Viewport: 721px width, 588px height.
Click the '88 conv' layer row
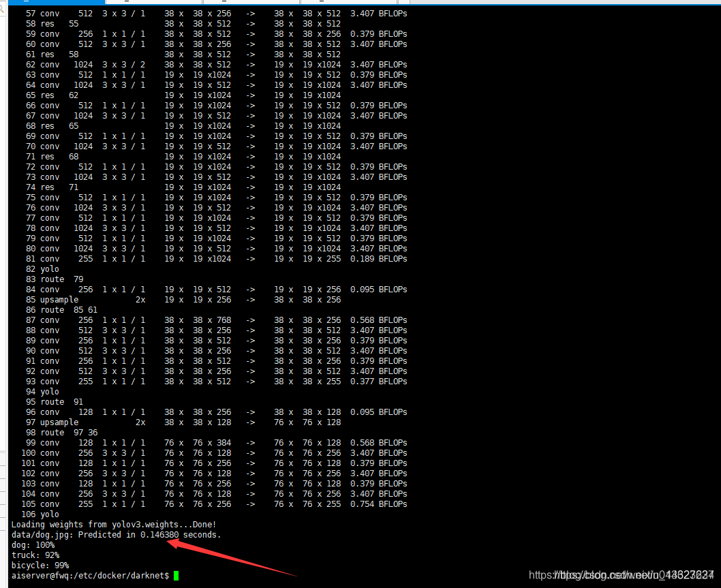click(x=216, y=330)
